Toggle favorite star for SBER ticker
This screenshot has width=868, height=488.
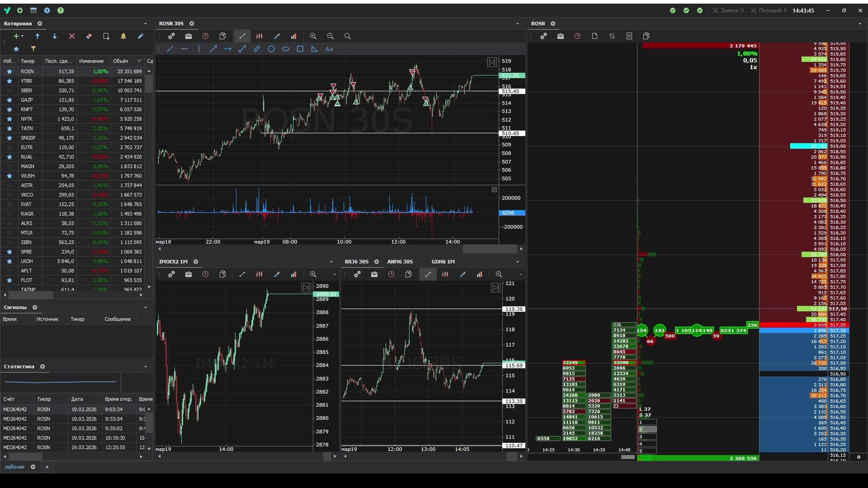(9, 90)
